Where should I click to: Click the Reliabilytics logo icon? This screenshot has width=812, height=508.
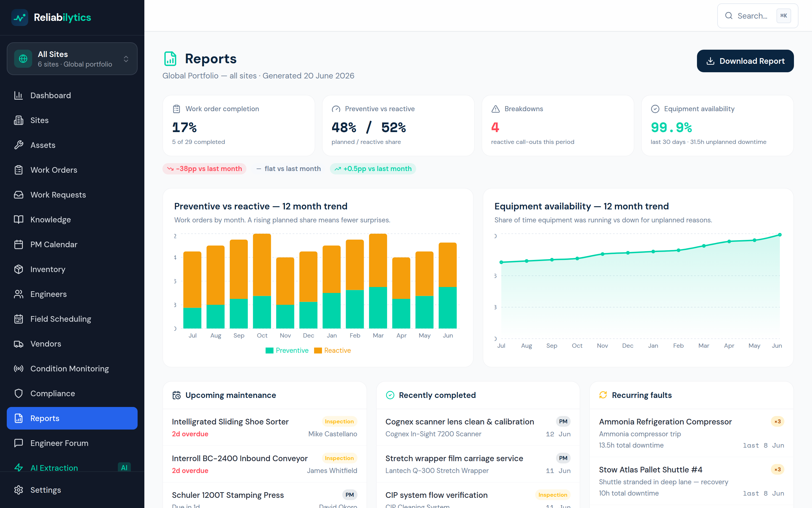click(x=20, y=17)
